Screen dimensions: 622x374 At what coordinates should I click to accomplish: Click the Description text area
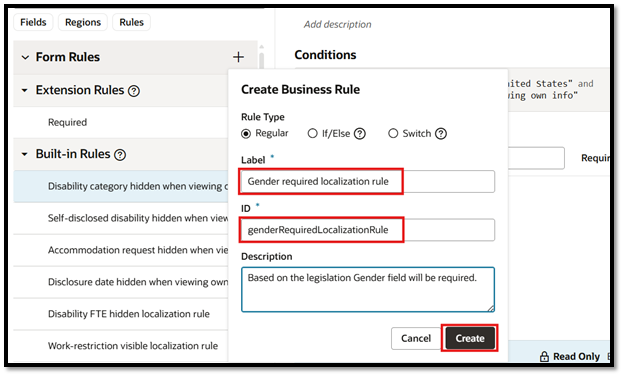pyautogui.click(x=368, y=290)
